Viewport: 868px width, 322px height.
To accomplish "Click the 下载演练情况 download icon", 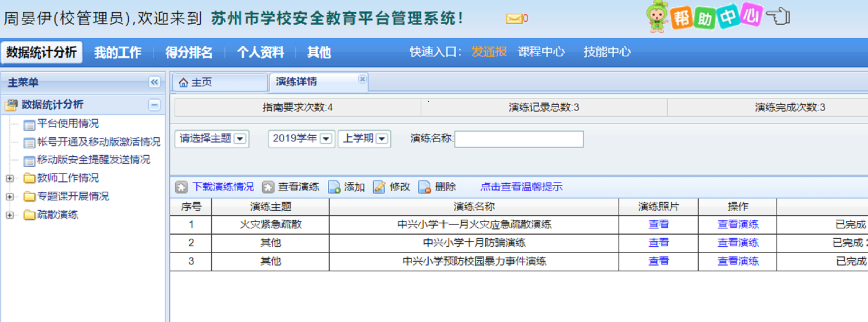I will (181, 187).
